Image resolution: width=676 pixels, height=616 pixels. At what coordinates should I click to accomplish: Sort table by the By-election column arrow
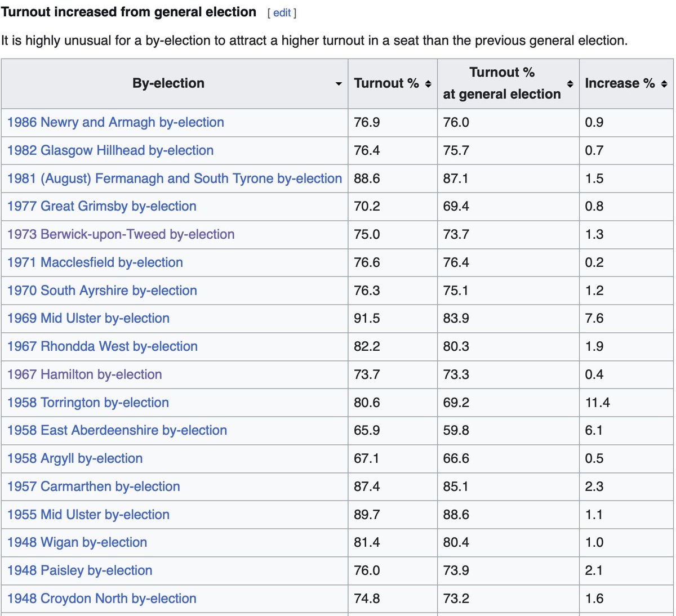pos(339,84)
